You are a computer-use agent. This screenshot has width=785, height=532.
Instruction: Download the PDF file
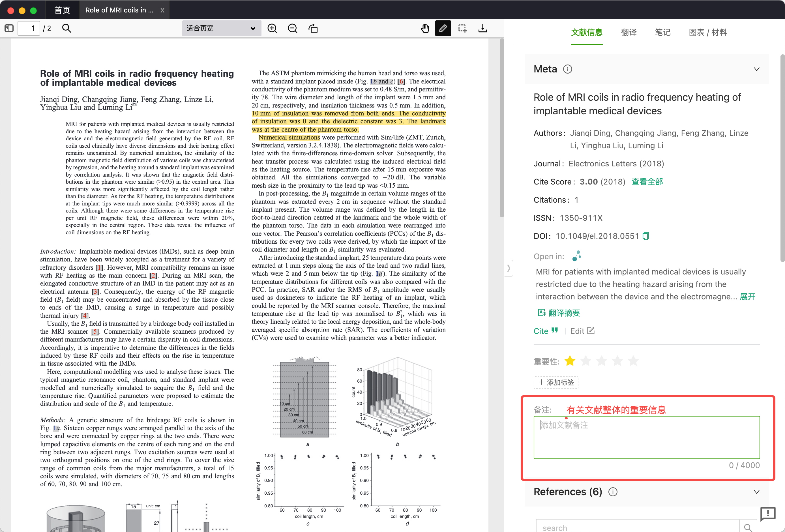tap(483, 28)
